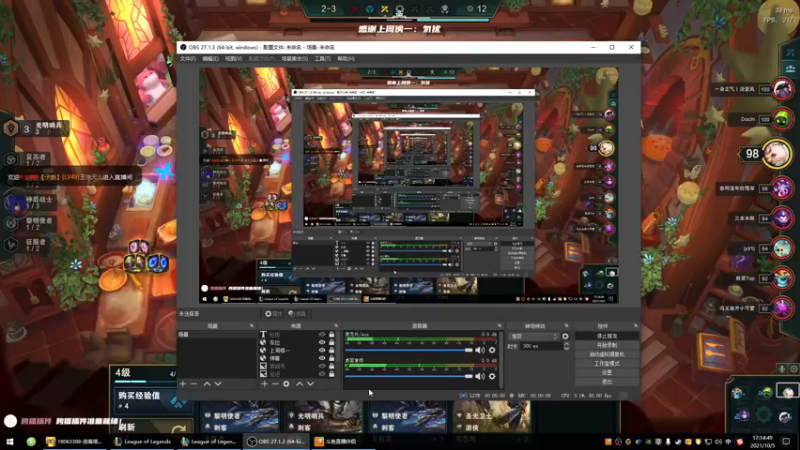Lock toggle for 车位 source
This screenshot has width=800, height=450.
[332, 342]
